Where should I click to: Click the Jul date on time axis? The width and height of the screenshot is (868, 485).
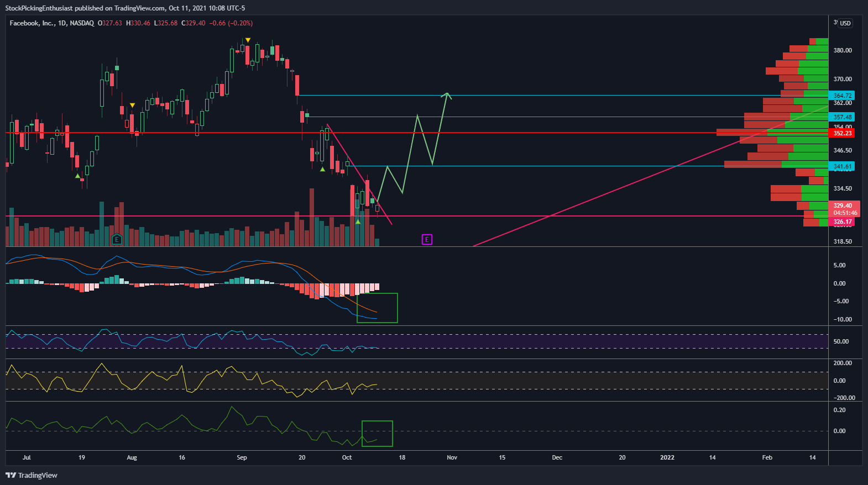coord(27,457)
